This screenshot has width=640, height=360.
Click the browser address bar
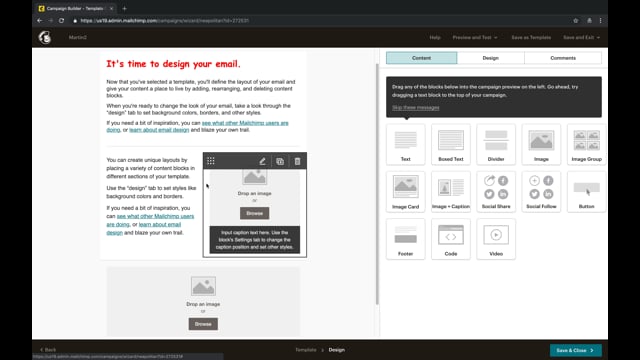[318, 20]
